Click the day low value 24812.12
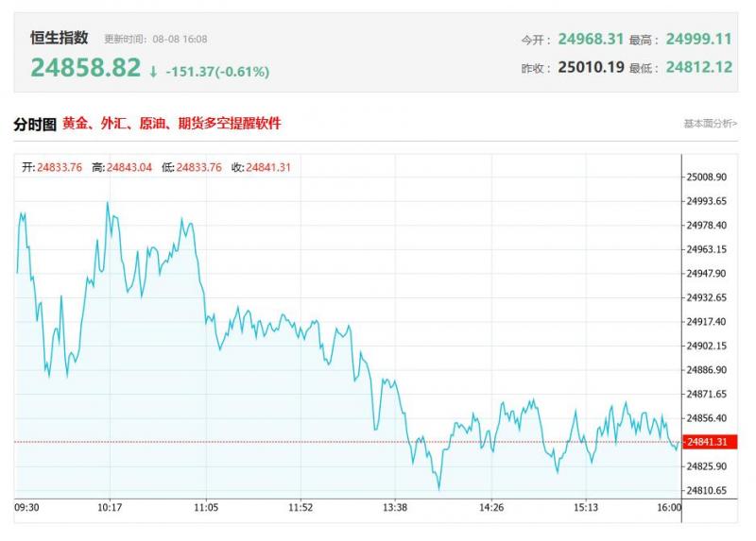This screenshot has width=756, height=541. 698,67
